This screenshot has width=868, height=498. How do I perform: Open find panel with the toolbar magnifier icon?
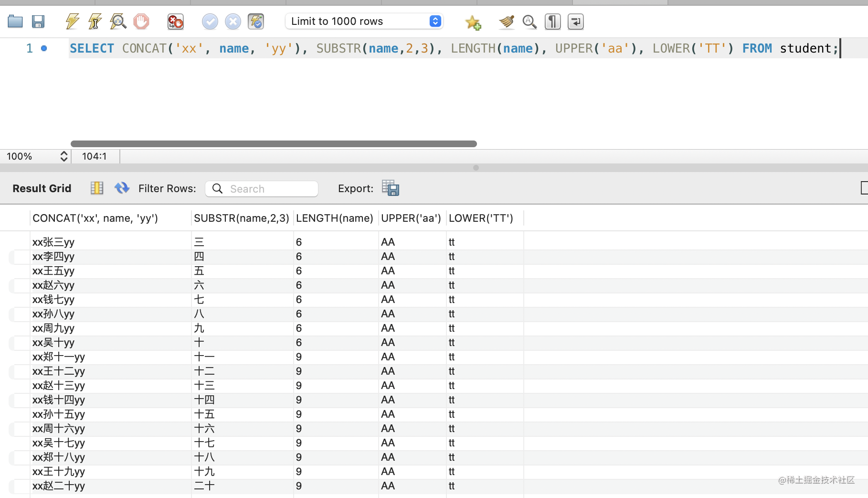tap(529, 22)
